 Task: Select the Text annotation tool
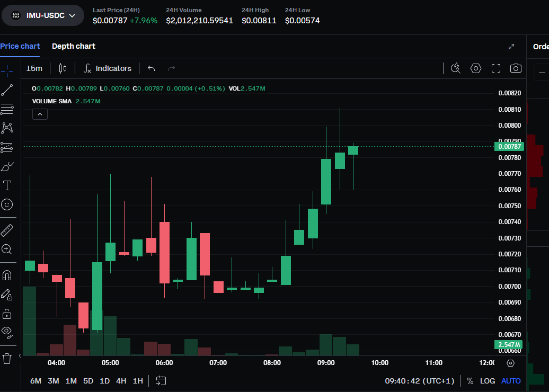pyautogui.click(x=7, y=185)
